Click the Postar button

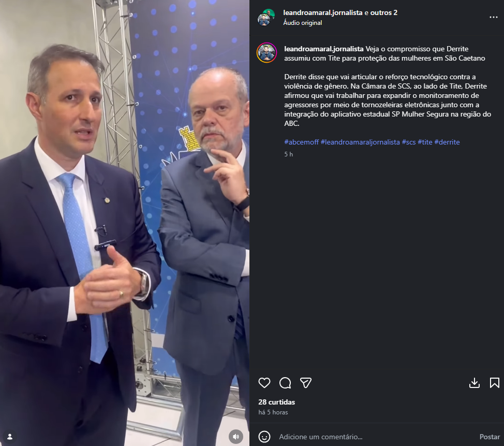tap(490, 437)
